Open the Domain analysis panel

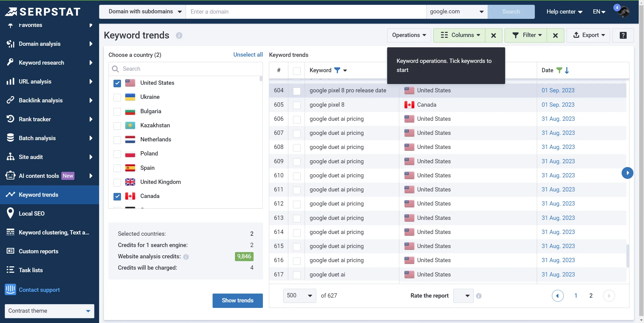pos(49,44)
